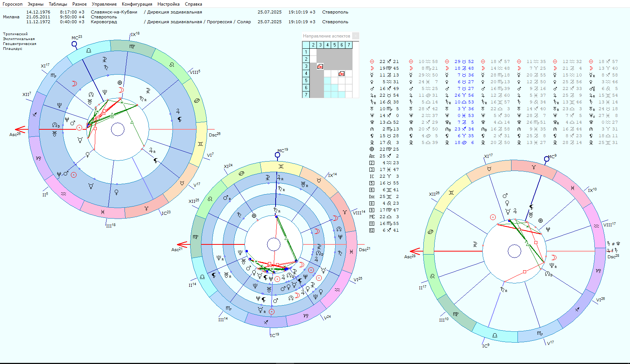The height and width of the screenshot is (364, 630).
Task: Click the MC19 marker on the center chart
Action: (x=277, y=155)
